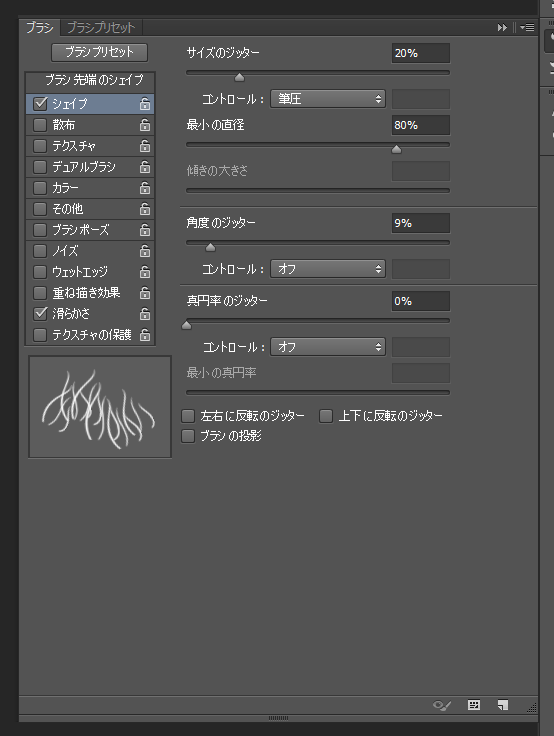Toggle lock icon for テクスチャの保護 row
Screen dimensions: 554x736
145,335
